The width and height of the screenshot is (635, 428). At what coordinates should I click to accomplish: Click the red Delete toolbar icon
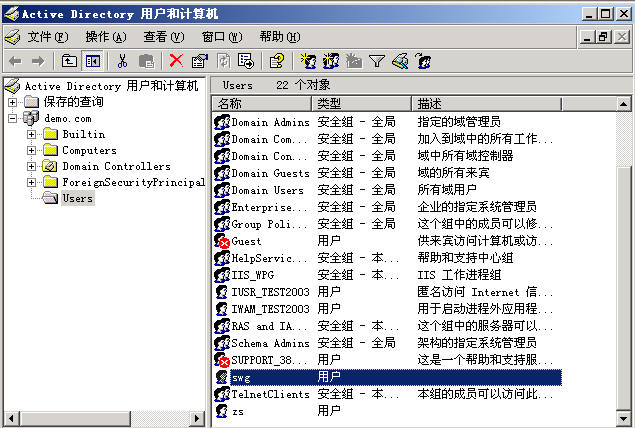pyautogui.click(x=176, y=61)
